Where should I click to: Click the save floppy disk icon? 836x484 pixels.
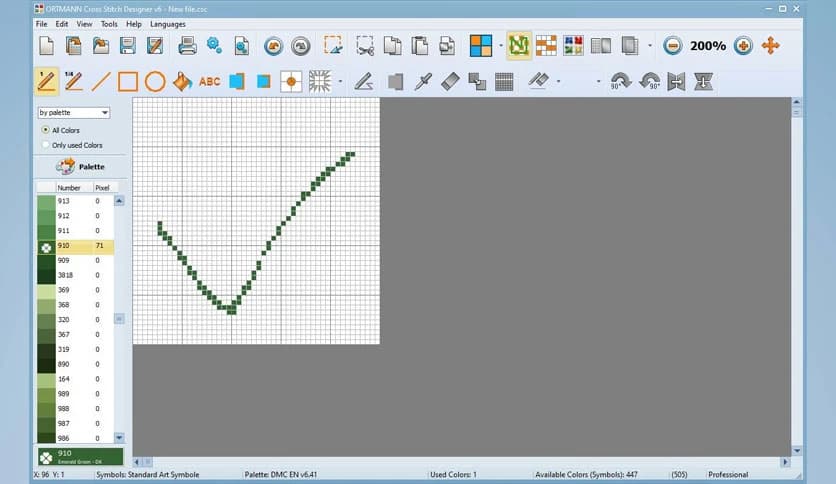(x=127, y=46)
